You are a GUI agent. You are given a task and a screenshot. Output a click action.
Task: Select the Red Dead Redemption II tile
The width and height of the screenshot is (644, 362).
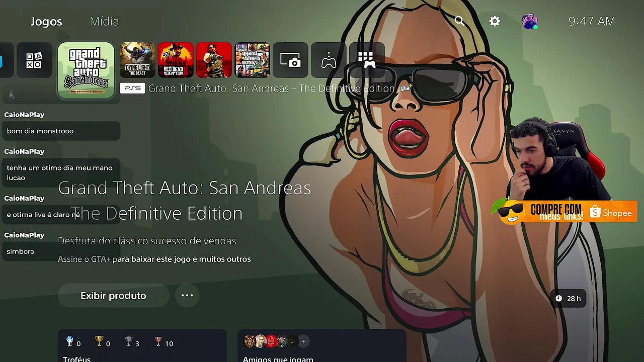click(176, 60)
